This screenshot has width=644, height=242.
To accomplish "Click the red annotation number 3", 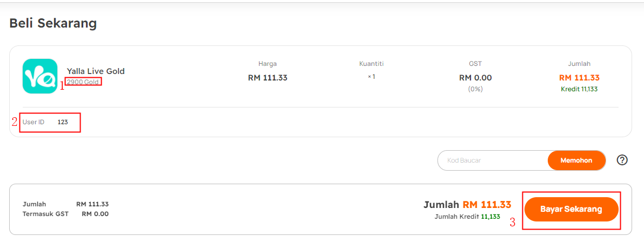I will coord(513,223).
